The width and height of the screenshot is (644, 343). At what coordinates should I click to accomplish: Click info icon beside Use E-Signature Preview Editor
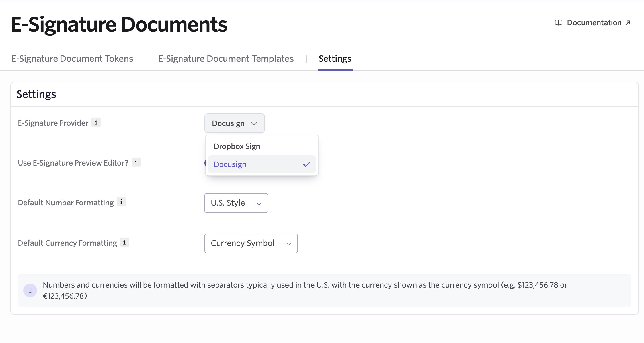[136, 162]
